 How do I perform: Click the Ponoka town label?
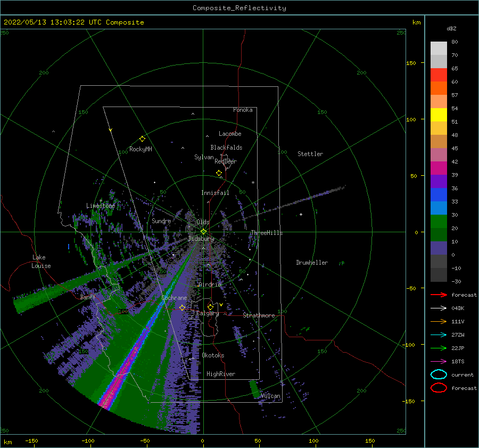click(243, 110)
